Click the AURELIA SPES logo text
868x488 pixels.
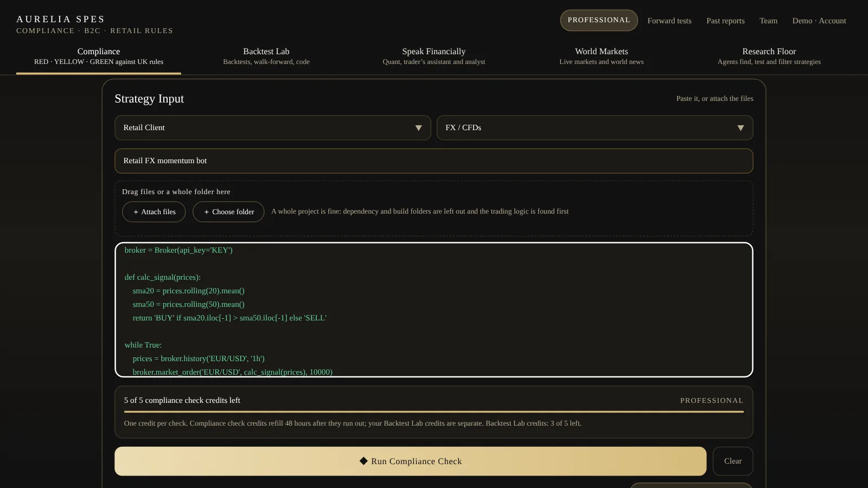pyautogui.click(x=61, y=19)
